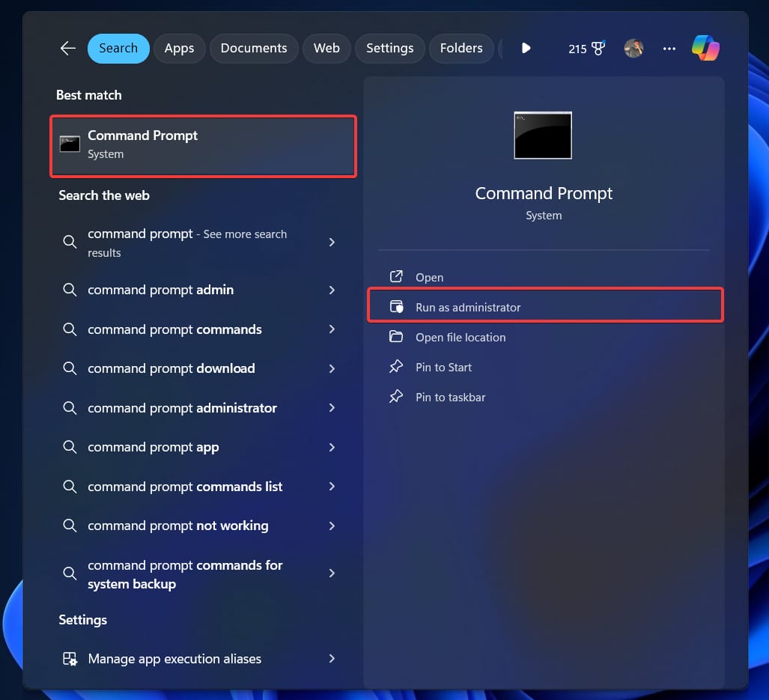Expand chevron for Manage app execution aliases

(x=332, y=658)
